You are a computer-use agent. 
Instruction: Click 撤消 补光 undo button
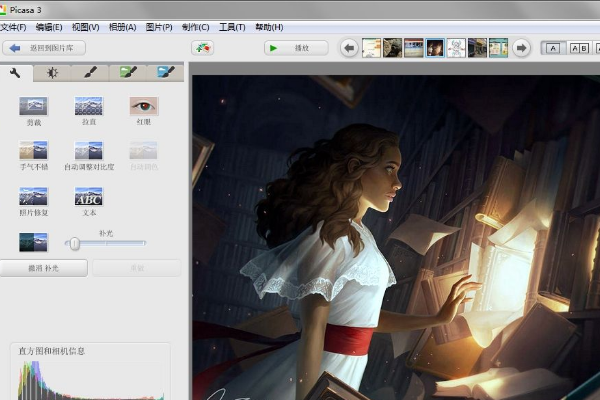(x=44, y=268)
